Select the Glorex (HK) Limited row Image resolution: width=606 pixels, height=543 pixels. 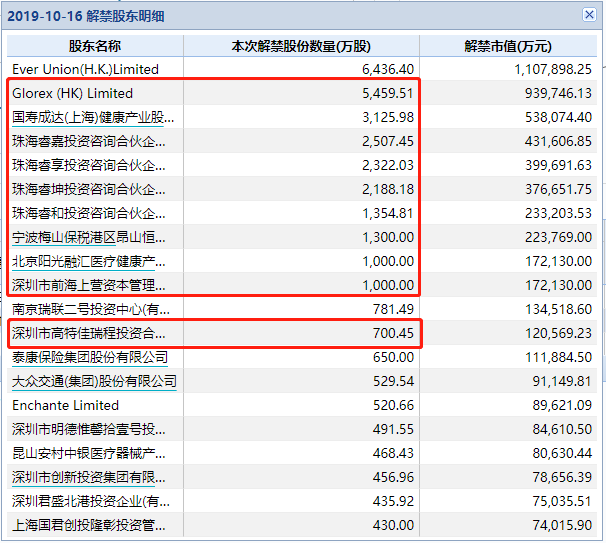(302, 93)
